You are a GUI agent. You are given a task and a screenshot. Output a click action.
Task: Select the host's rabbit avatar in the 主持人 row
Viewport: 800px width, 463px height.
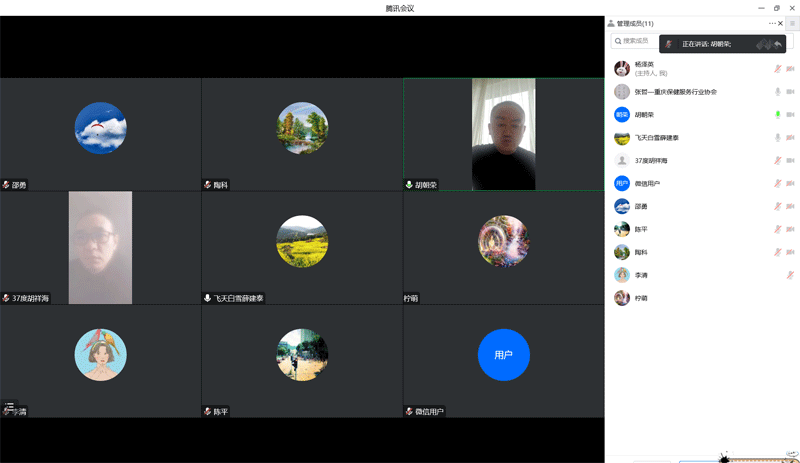pos(621,68)
